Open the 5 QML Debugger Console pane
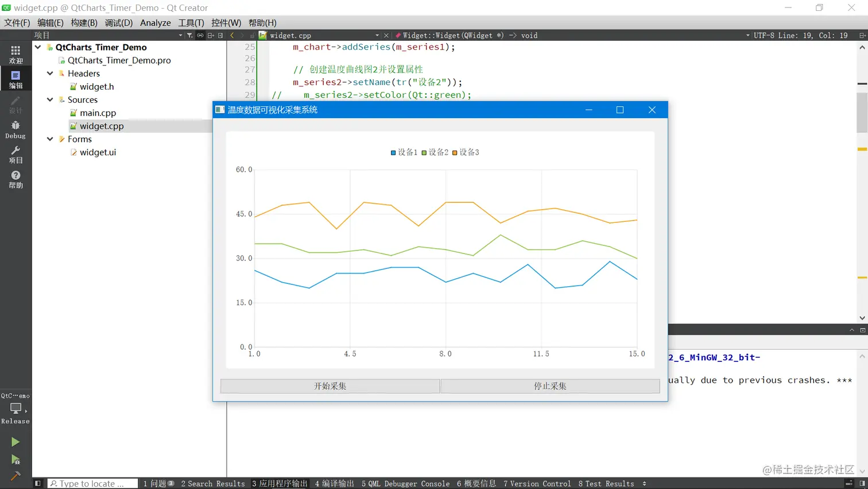This screenshot has width=868, height=489. tap(406, 483)
